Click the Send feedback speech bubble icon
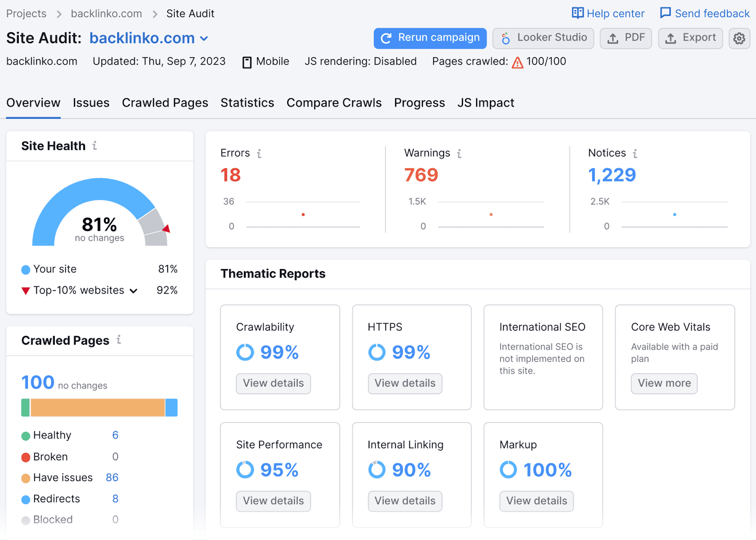 pos(665,13)
